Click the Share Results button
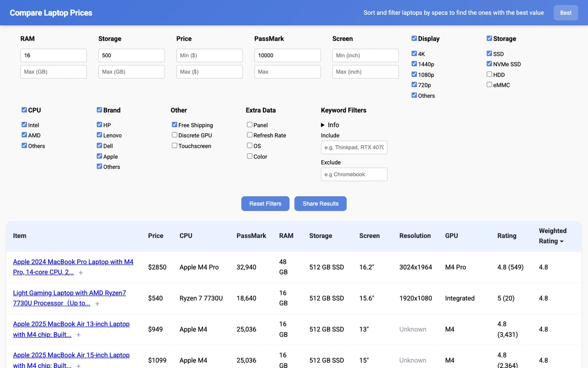588x368 pixels. coord(321,204)
